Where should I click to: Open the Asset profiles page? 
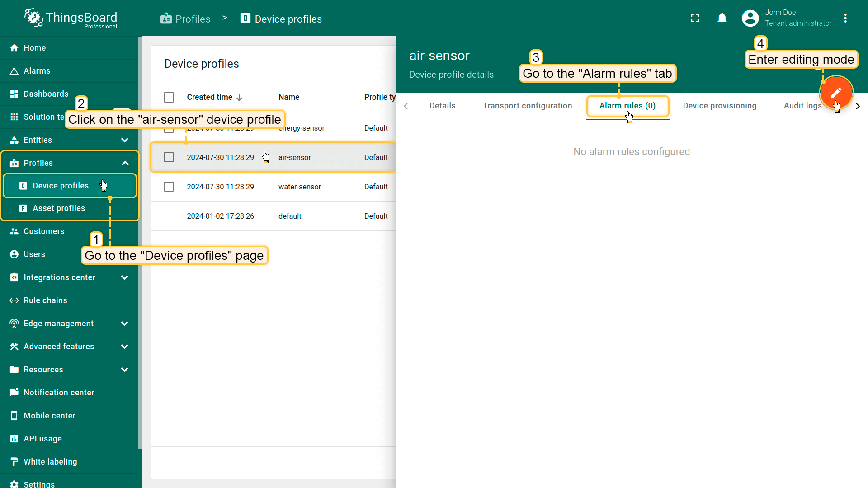59,208
